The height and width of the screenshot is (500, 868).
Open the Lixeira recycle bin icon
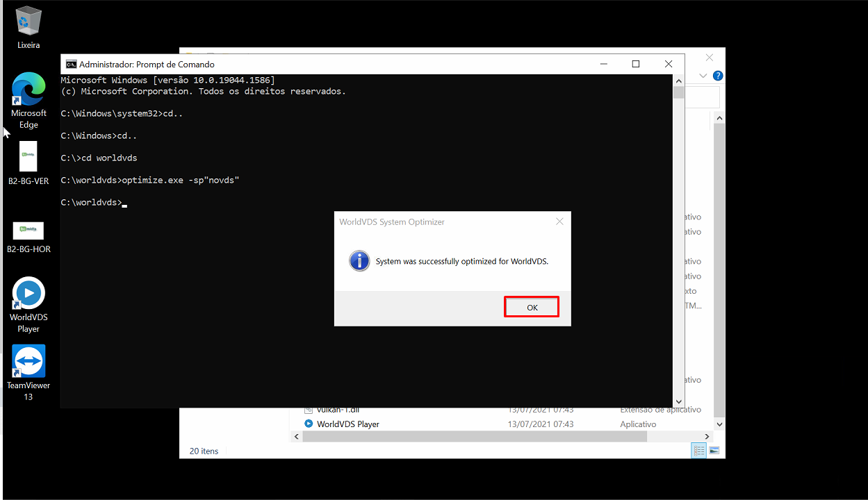click(28, 28)
